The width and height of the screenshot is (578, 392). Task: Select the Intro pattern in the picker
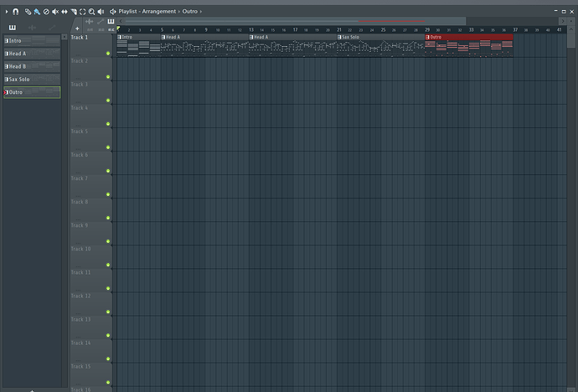click(x=32, y=40)
